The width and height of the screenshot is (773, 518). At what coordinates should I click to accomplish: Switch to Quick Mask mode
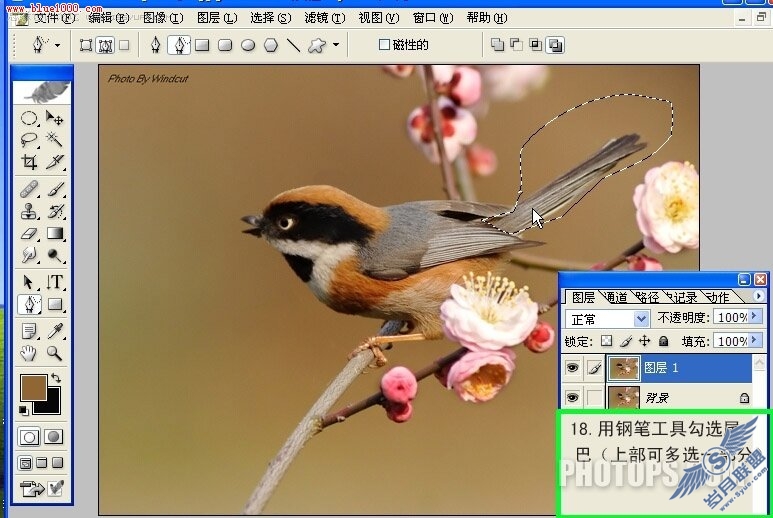[x=54, y=437]
